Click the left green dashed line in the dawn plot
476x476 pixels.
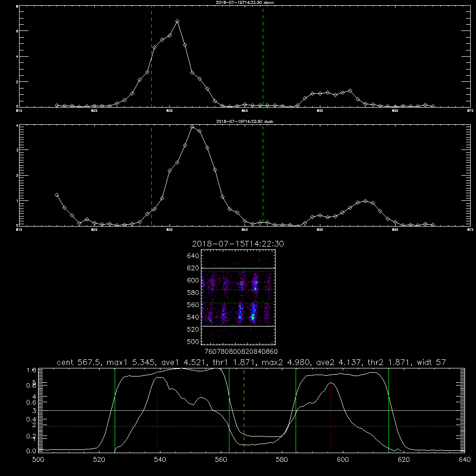151,57
